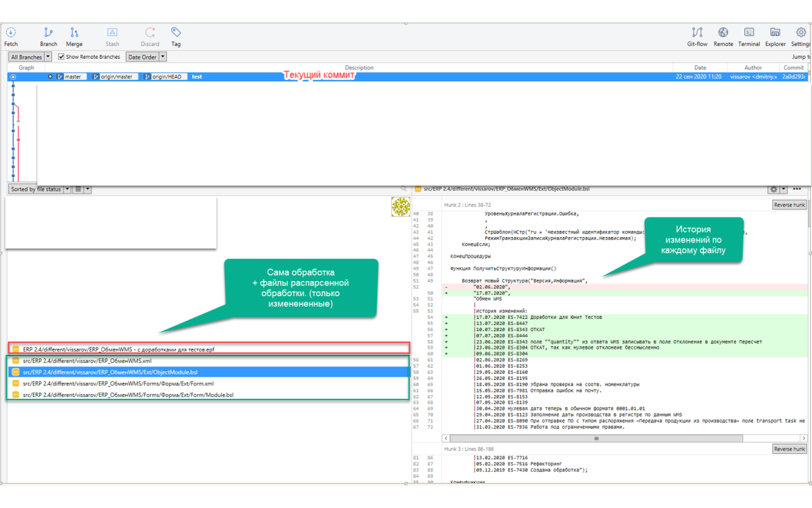Click the Merge toolbar icon
The width and height of the screenshot is (812, 508).
(x=74, y=37)
